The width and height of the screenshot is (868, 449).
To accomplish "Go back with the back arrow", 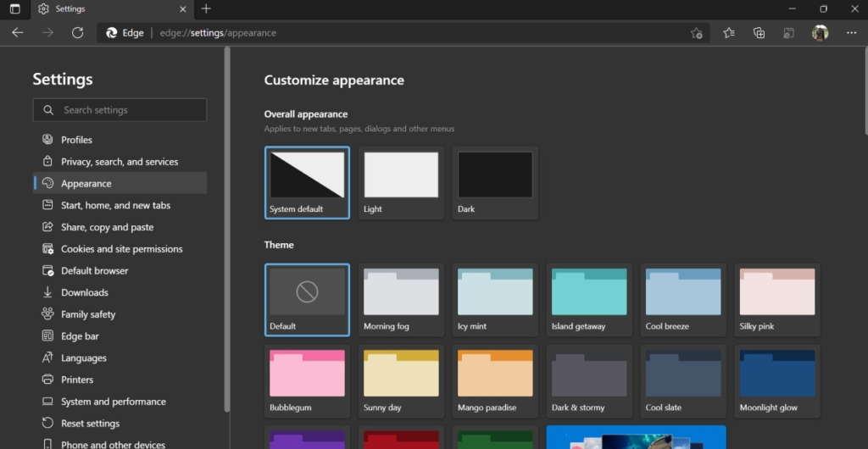I will point(18,33).
